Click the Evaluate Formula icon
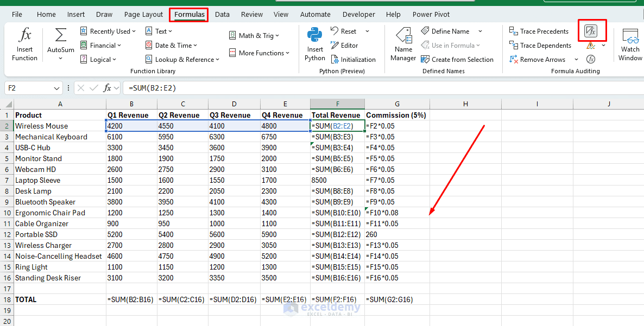Screen dimensions: 644x326 (x=591, y=60)
